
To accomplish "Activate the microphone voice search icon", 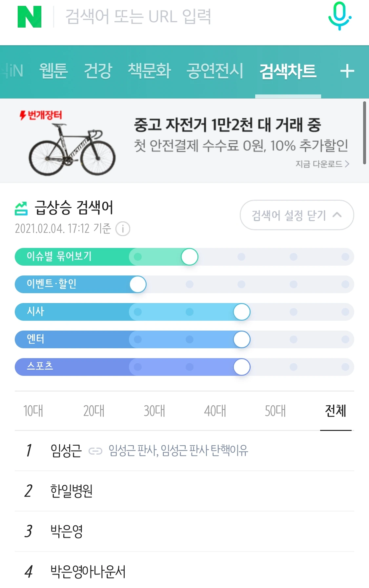I will point(340,16).
